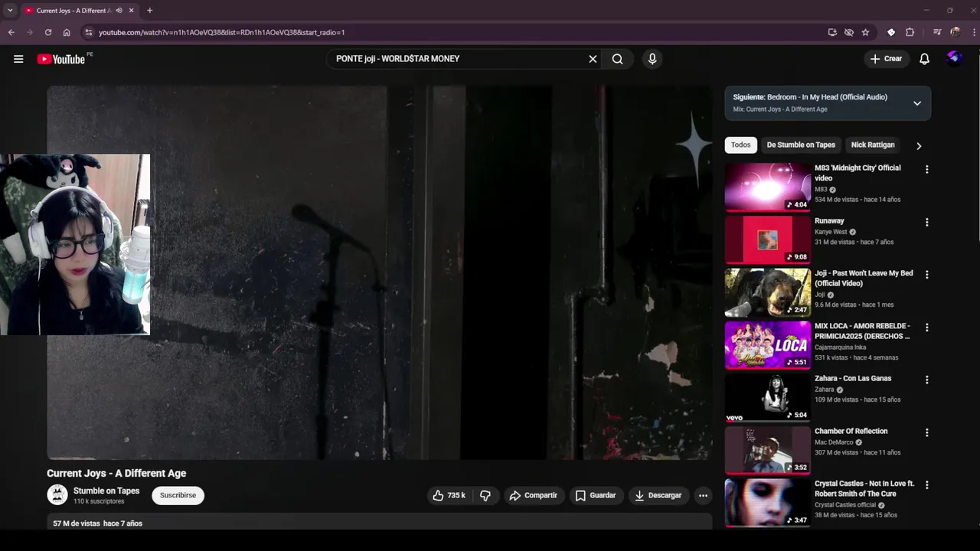Image resolution: width=980 pixels, height=551 pixels.
Task: Open Mac DeMarco channel name
Action: [834, 442]
